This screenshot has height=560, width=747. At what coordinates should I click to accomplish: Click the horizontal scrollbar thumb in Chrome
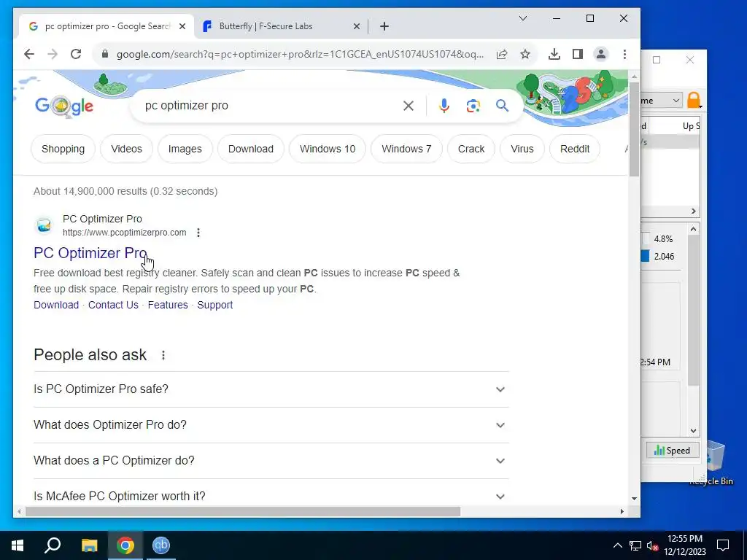[243, 511]
